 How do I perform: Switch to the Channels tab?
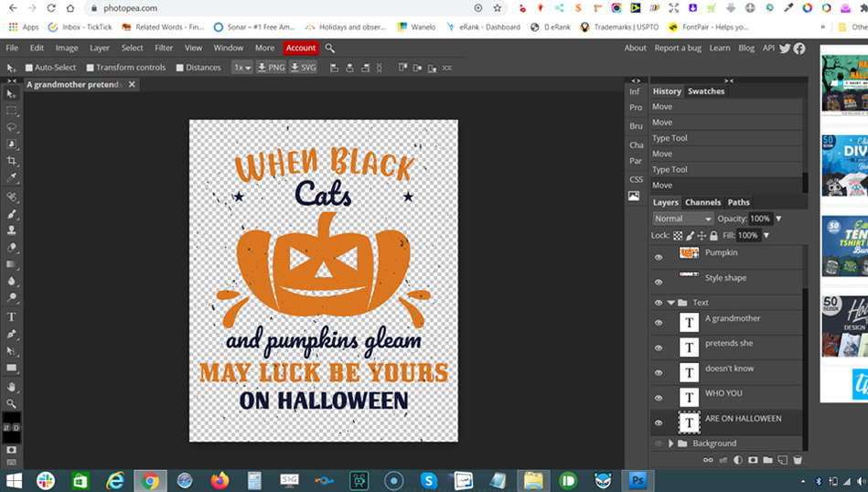point(702,202)
